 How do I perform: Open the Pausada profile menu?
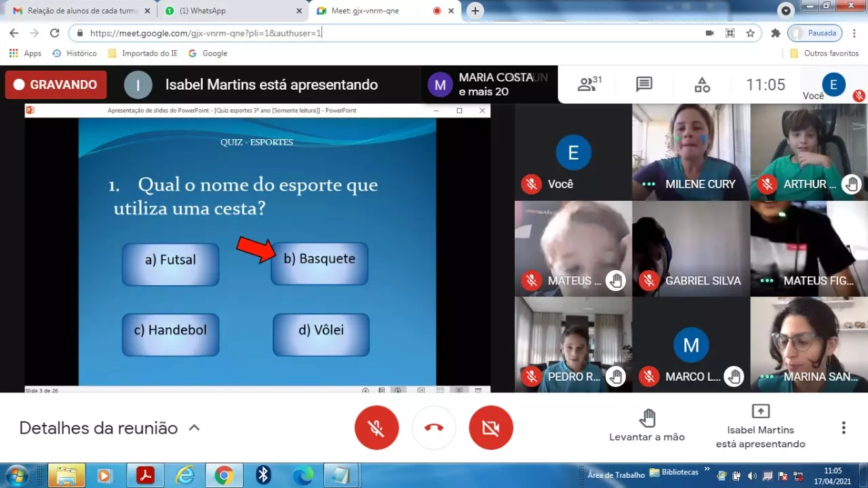tap(814, 33)
